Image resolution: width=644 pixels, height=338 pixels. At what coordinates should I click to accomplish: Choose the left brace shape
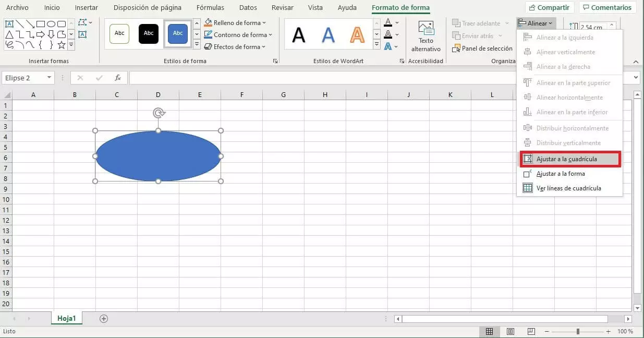[x=41, y=45]
